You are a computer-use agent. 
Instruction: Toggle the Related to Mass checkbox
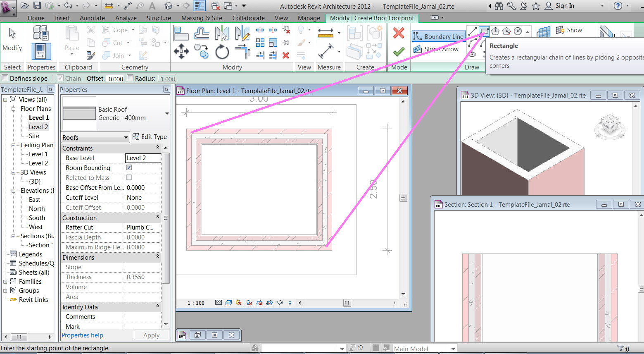click(x=129, y=177)
